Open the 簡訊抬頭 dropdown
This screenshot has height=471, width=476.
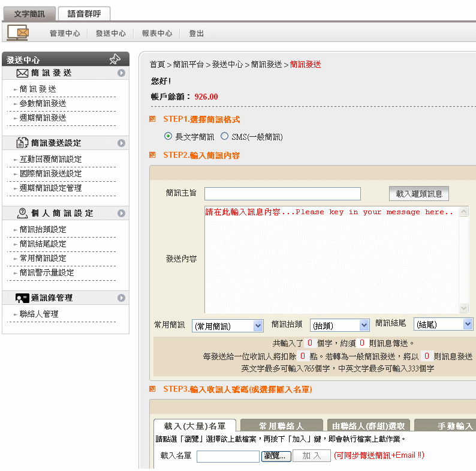point(339,325)
